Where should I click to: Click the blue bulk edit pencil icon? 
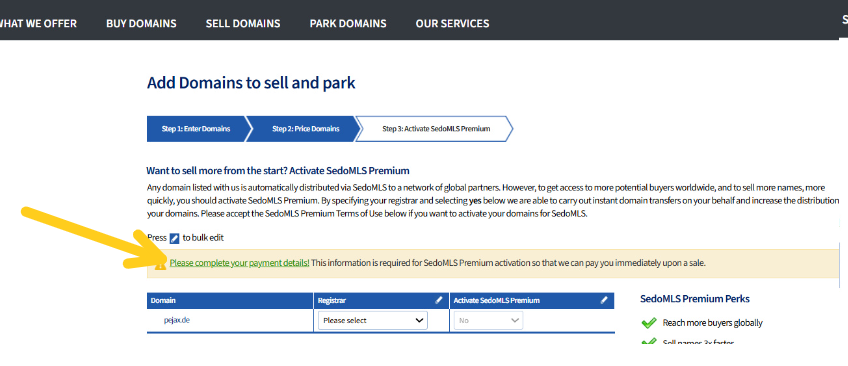coord(174,238)
